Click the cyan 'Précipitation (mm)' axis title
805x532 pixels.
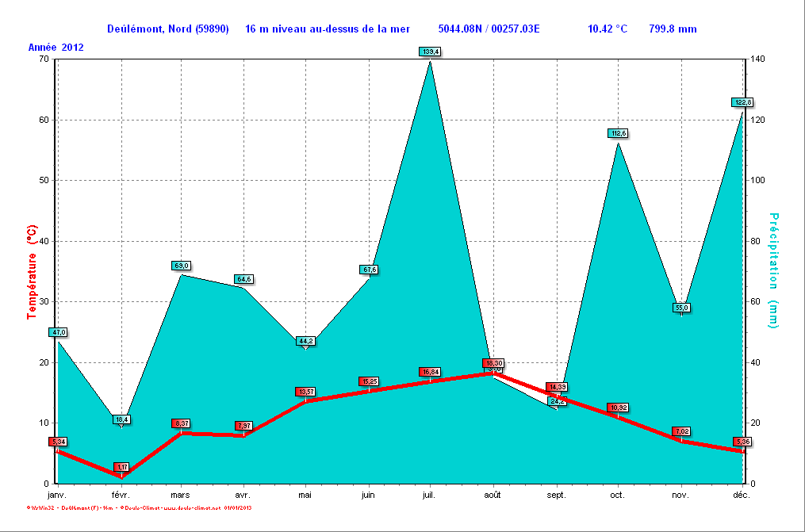[x=773, y=270]
